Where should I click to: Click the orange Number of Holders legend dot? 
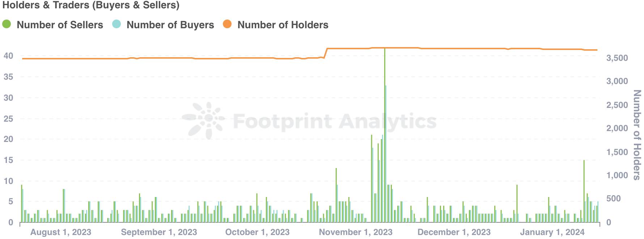click(x=227, y=24)
